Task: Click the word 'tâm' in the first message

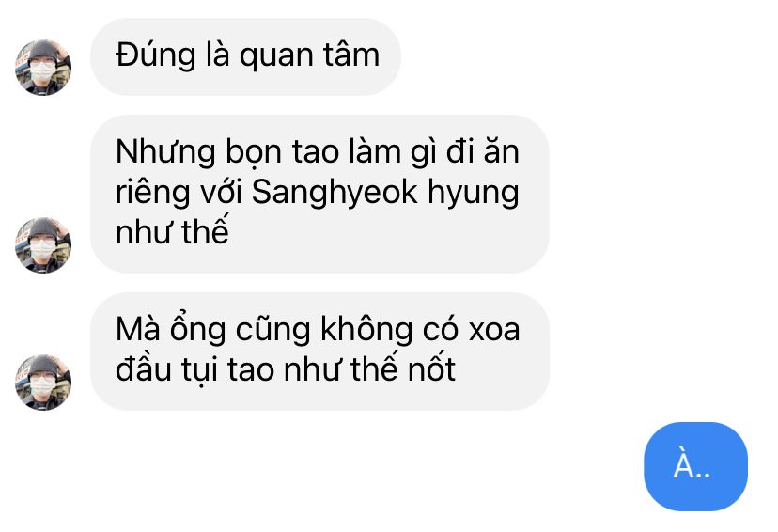Action: pos(351,55)
